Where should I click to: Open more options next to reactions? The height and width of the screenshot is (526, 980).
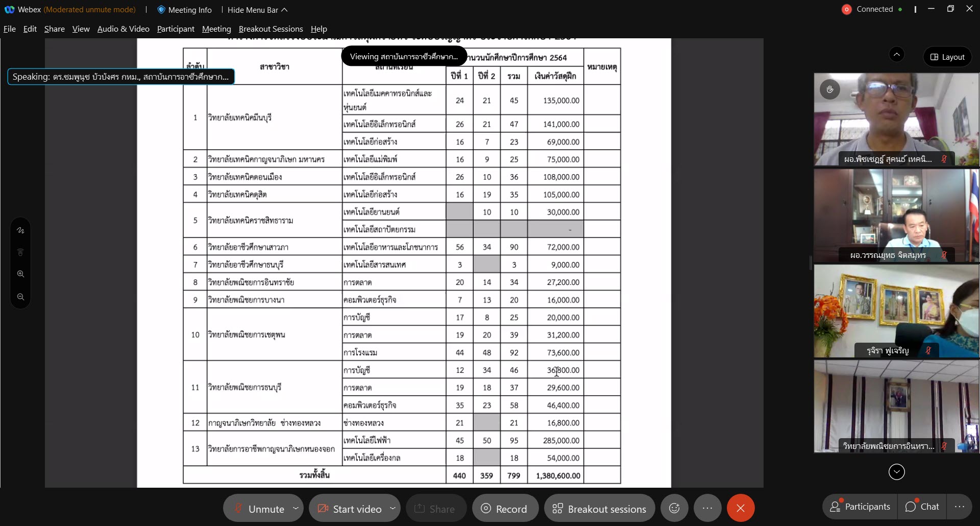707,508
